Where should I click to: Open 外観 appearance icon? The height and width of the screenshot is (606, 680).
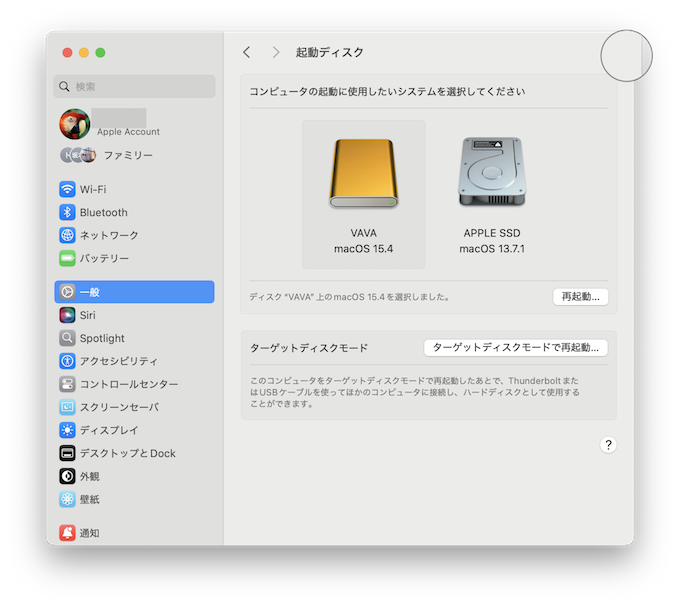click(67, 476)
